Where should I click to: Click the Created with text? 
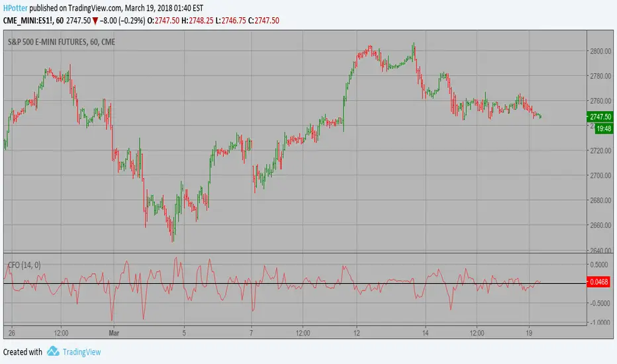(23, 352)
